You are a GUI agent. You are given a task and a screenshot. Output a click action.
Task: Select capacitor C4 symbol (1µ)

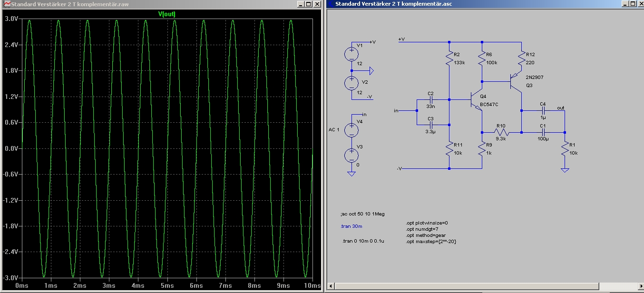543,111
